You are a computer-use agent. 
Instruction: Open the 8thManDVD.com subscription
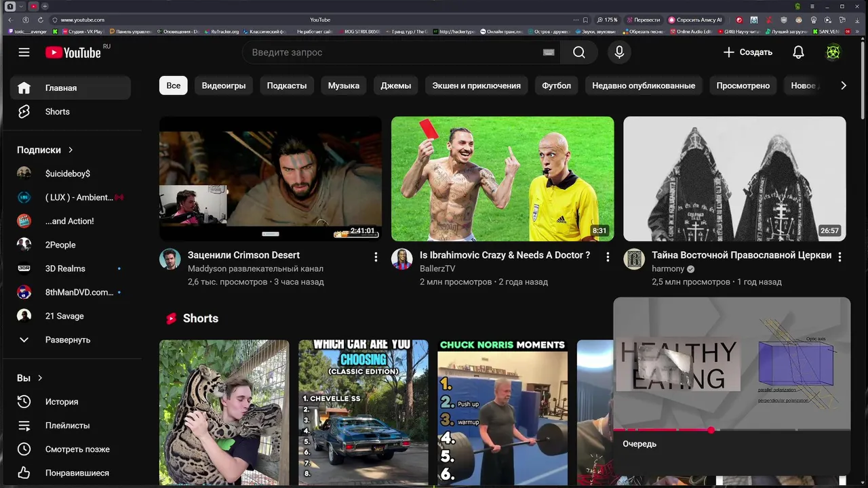point(71,292)
